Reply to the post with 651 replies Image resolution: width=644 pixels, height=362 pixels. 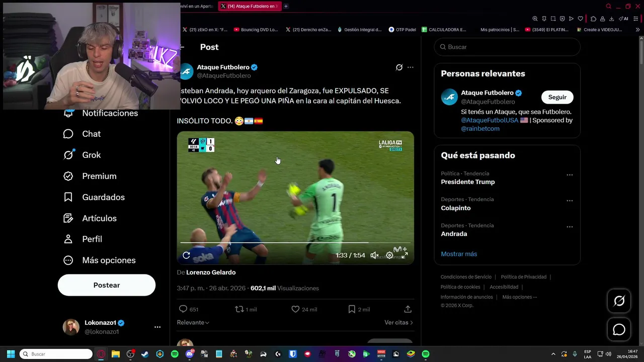tap(189, 309)
